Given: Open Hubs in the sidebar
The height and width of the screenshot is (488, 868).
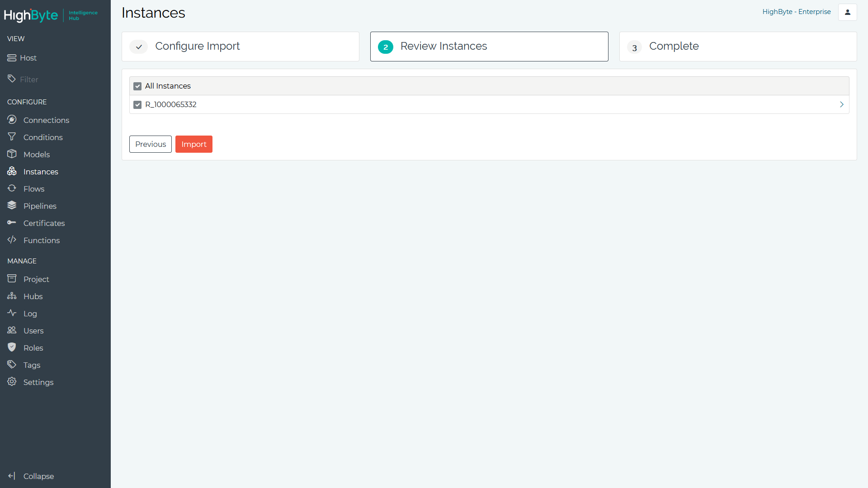Looking at the screenshot, I should [x=33, y=296].
